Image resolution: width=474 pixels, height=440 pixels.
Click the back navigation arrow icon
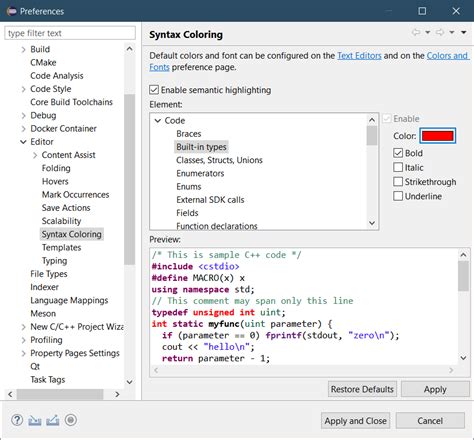[x=416, y=32]
